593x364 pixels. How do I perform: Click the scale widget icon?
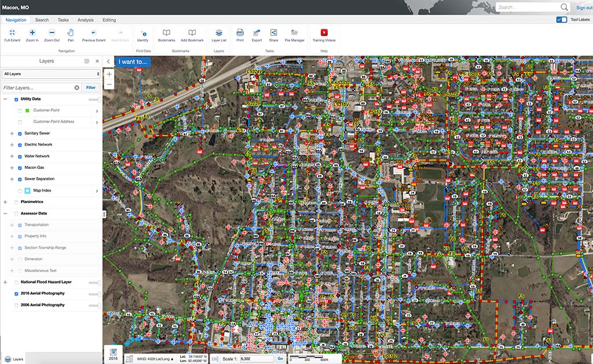point(215,359)
